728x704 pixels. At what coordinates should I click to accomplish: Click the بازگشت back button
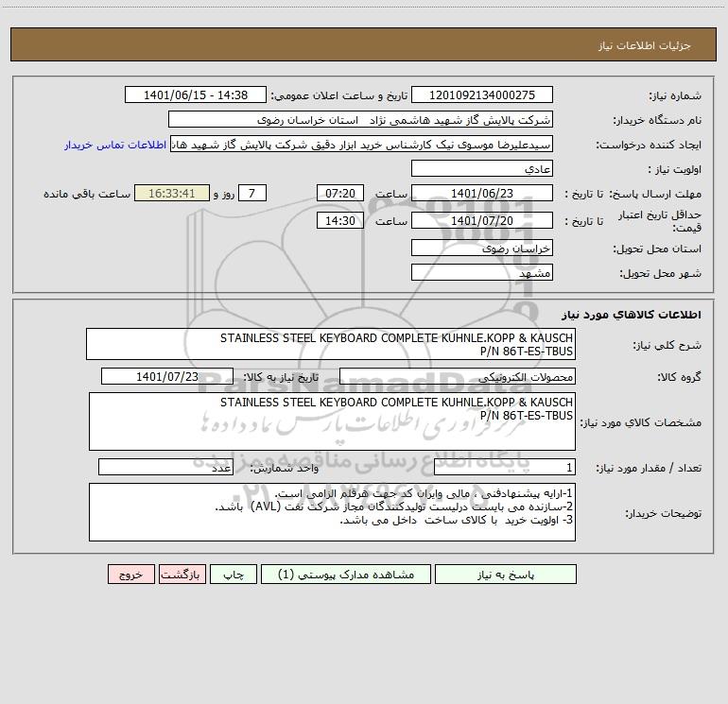[182, 574]
